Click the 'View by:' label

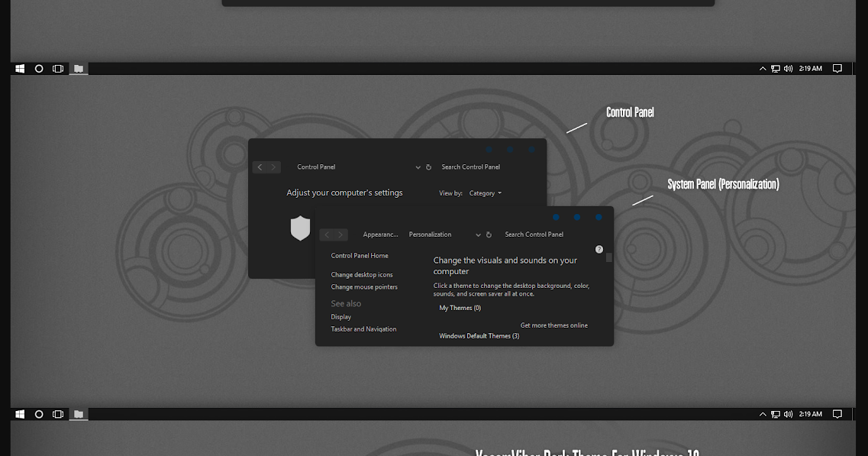(x=450, y=193)
